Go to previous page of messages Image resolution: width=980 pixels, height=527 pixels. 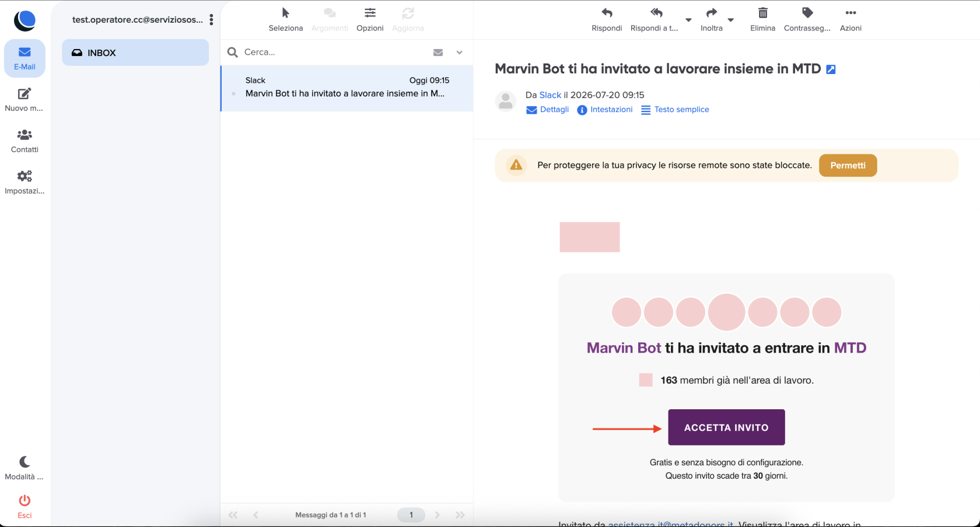256,515
